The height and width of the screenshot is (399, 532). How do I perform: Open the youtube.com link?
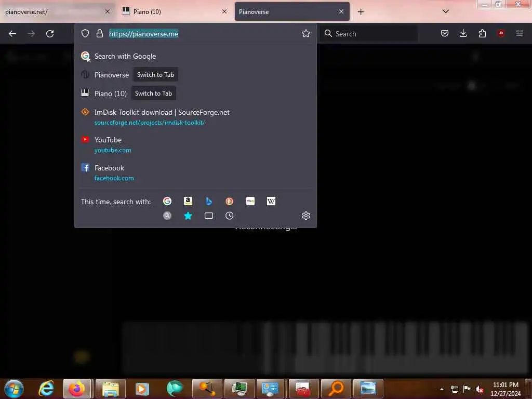click(x=113, y=150)
